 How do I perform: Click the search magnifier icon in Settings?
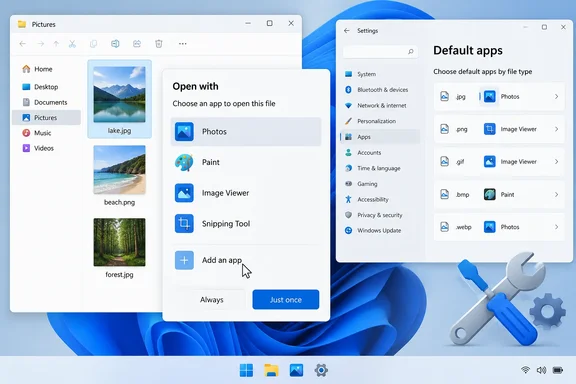pyautogui.click(x=411, y=52)
